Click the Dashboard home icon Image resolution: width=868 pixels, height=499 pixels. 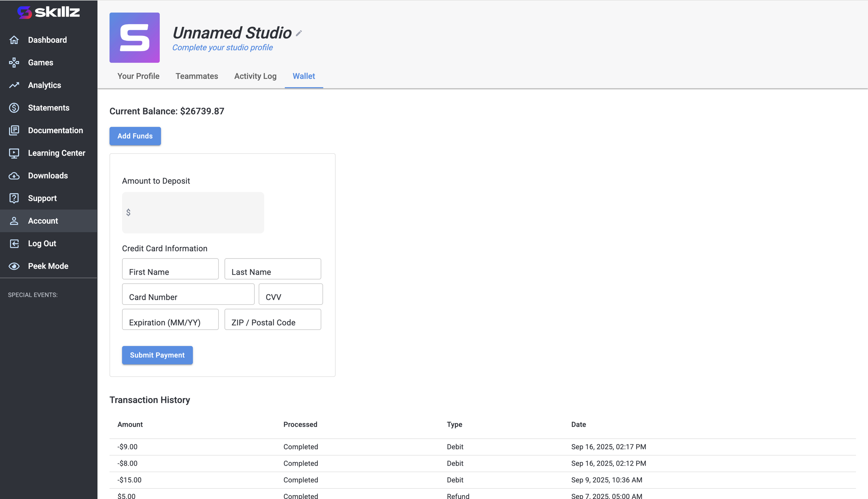point(14,40)
